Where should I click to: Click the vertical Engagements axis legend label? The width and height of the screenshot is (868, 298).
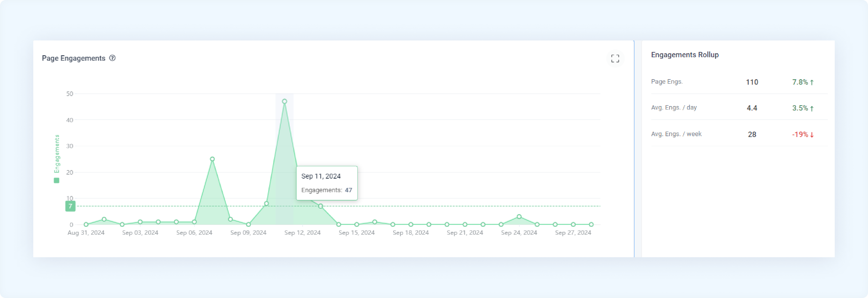57,154
